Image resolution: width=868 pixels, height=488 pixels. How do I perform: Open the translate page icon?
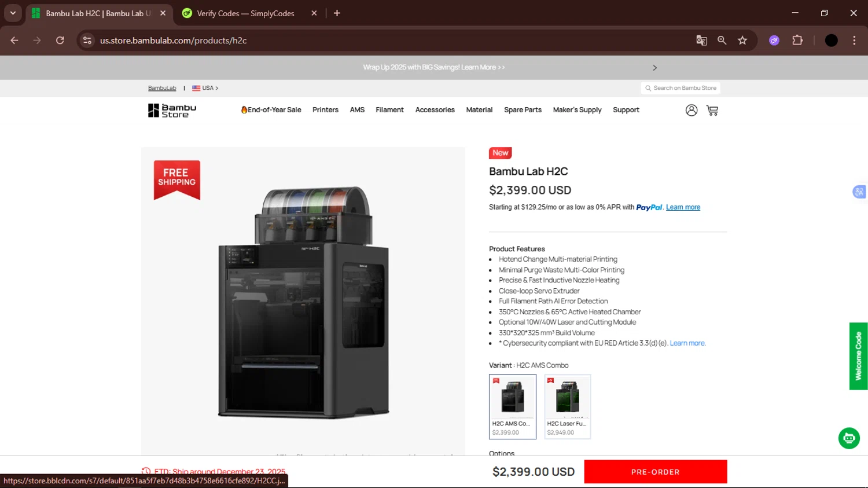pos(701,41)
